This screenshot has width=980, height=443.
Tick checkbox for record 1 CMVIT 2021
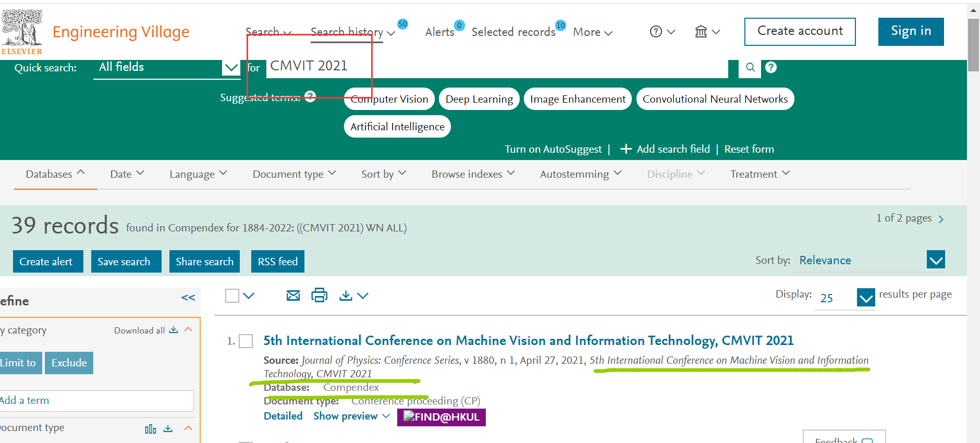pyautogui.click(x=246, y=341)
